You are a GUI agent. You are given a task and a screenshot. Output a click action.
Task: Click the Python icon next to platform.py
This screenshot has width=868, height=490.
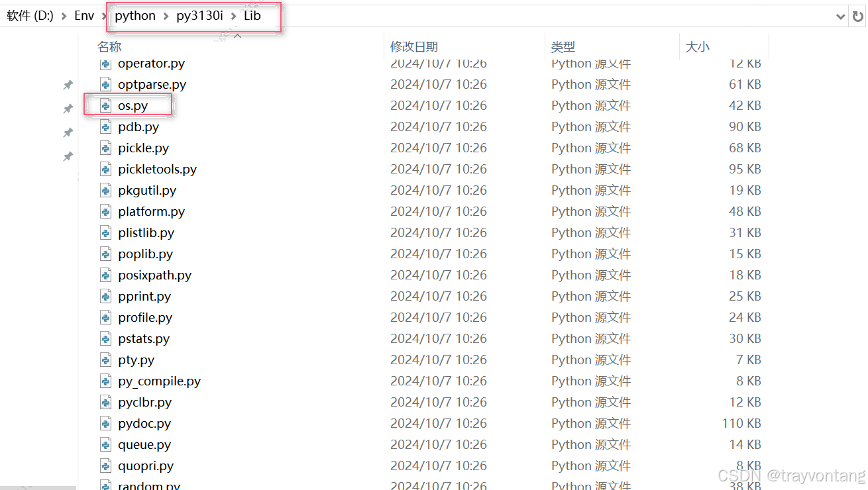click(106, 211)
